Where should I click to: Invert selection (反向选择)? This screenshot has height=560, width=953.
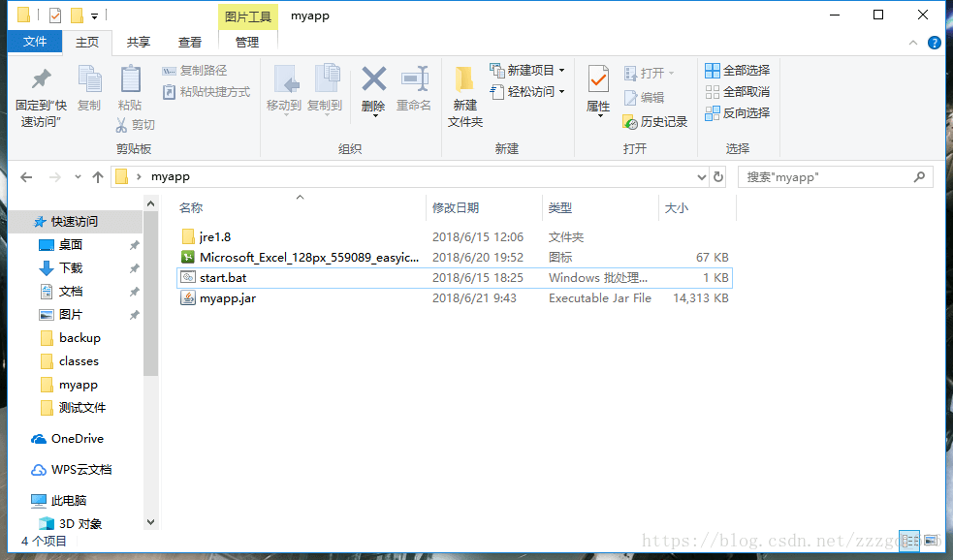(x=737, y=113)
